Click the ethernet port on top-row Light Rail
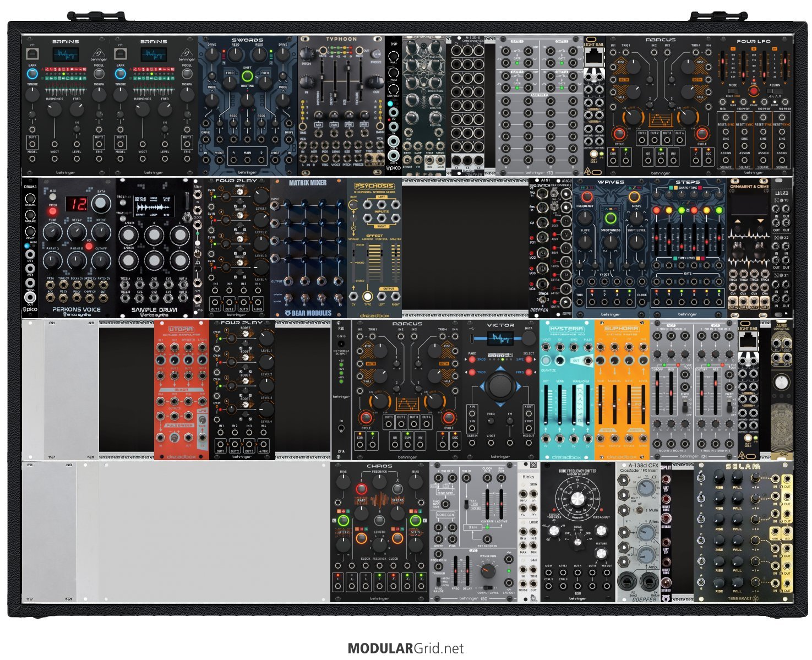 [594, 57]
